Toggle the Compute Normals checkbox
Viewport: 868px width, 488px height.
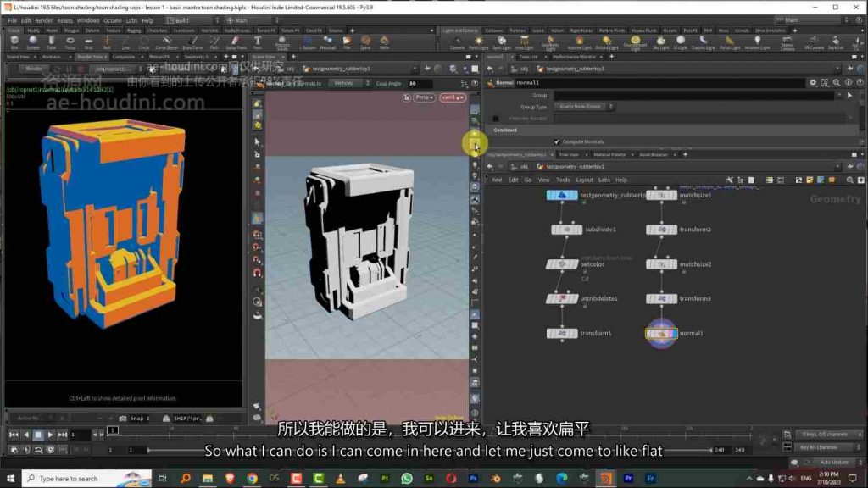pyautogui.click(x=557, y=142)
